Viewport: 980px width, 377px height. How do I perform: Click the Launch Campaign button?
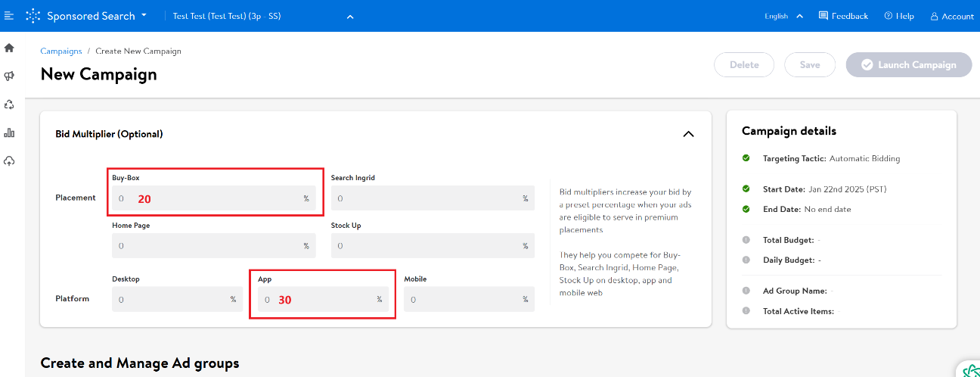point(909,65)
